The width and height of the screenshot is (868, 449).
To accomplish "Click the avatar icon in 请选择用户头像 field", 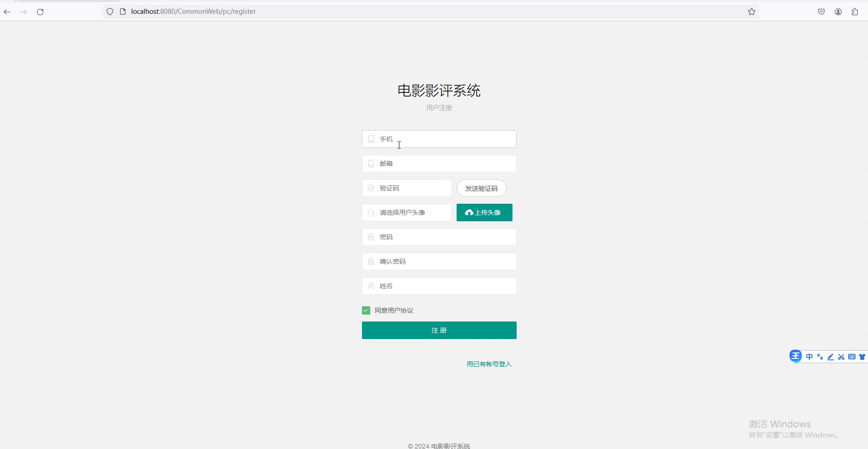I will (x=371, y=212).
